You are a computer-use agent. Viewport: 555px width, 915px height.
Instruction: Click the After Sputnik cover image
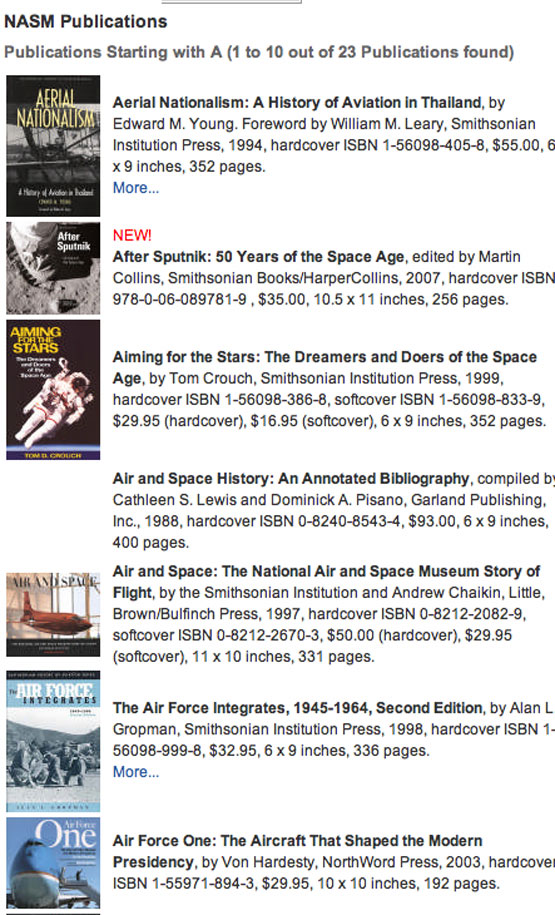click(x=53, y=268)
